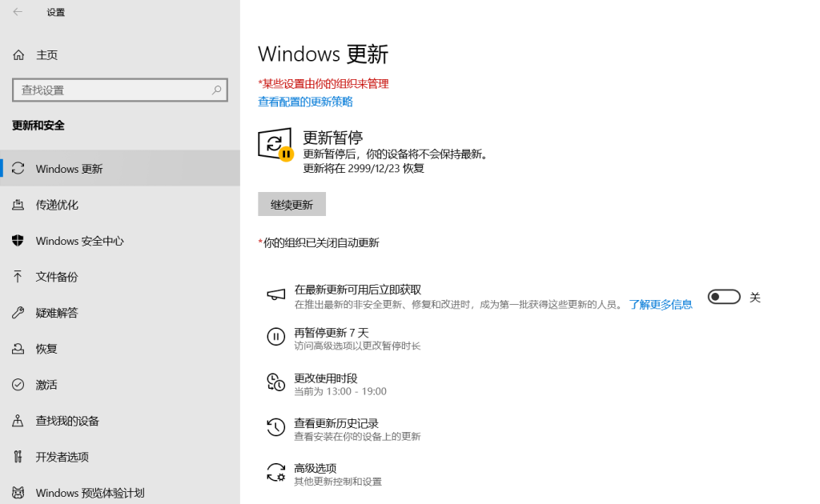The width and height of the screenshot is (820, 504).
Task: Click the 访问高级选项以更改暂停时长 description
Action: coord(357,346)
